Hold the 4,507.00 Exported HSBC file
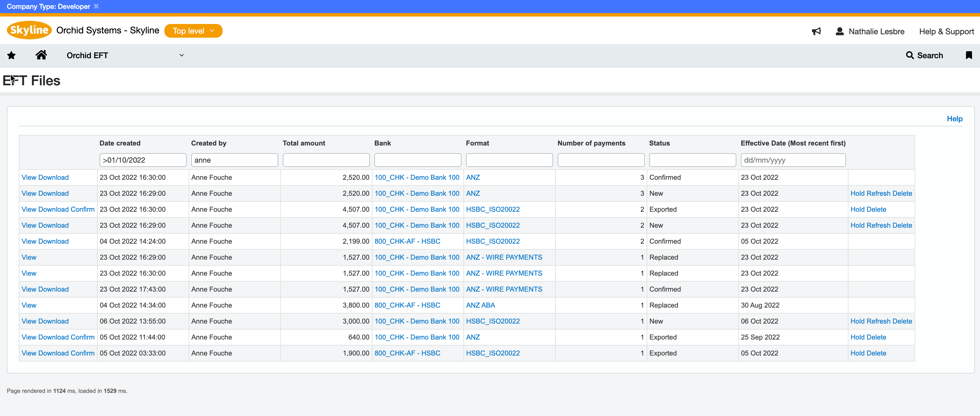Image resolution: width=980 pixels, height=416 pixels. [858, 209]
